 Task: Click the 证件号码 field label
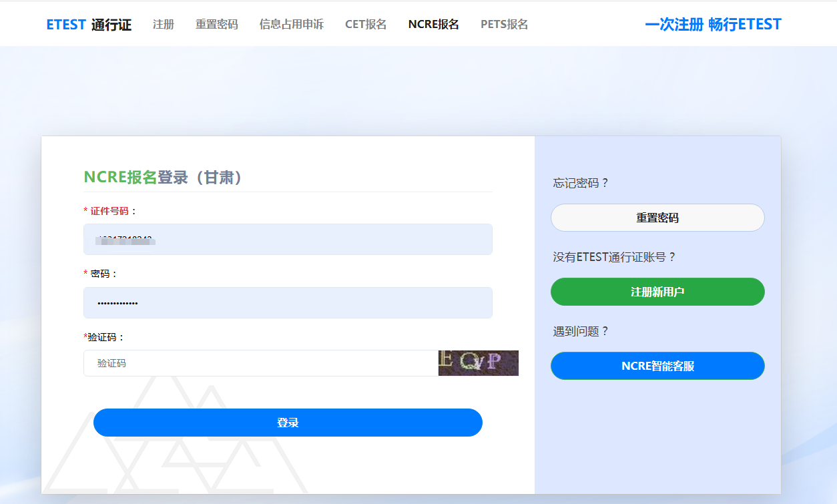[x=109, y=211]
